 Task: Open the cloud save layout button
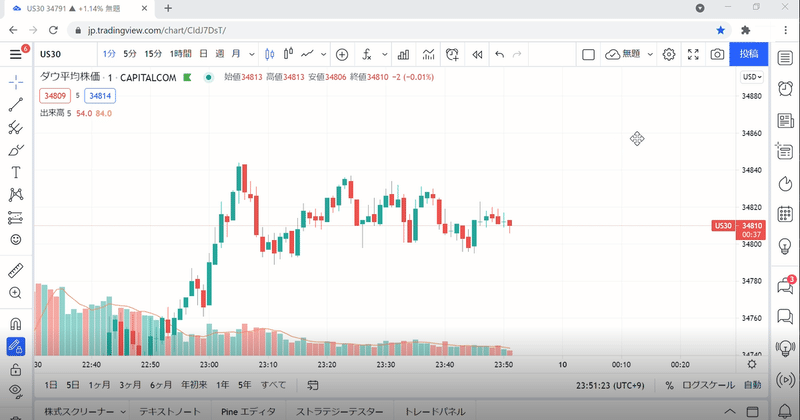coord(622,54)
